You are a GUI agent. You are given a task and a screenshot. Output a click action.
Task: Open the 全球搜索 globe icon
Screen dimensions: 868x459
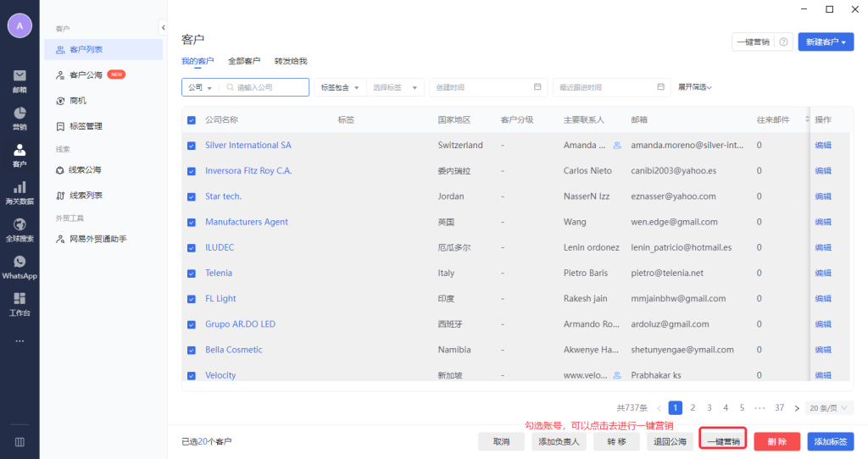(19, 225)
